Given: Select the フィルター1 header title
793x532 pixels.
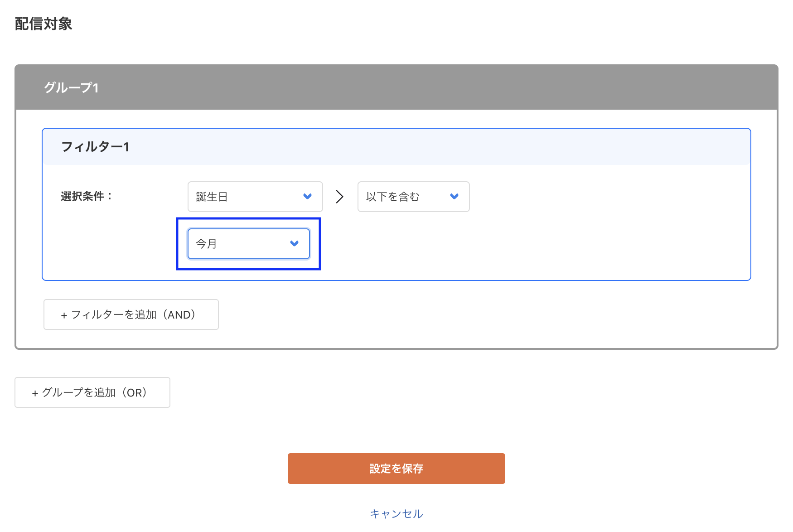Looking at the screenshot, I should pos(95,147).
